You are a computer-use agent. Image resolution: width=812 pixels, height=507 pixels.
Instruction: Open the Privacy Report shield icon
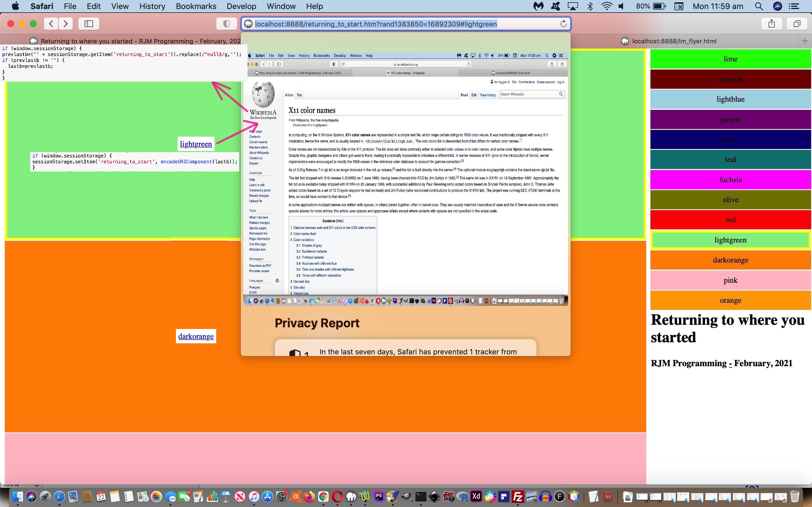(x=226, y=23)
